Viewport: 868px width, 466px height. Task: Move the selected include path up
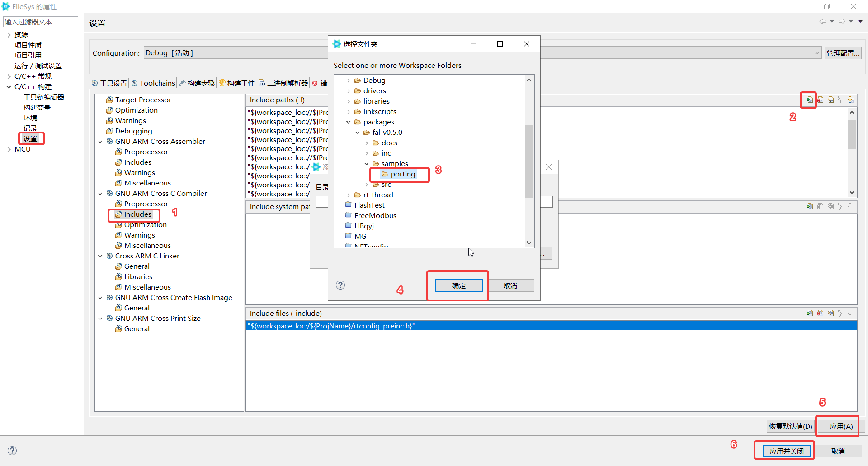coord(841,100)
